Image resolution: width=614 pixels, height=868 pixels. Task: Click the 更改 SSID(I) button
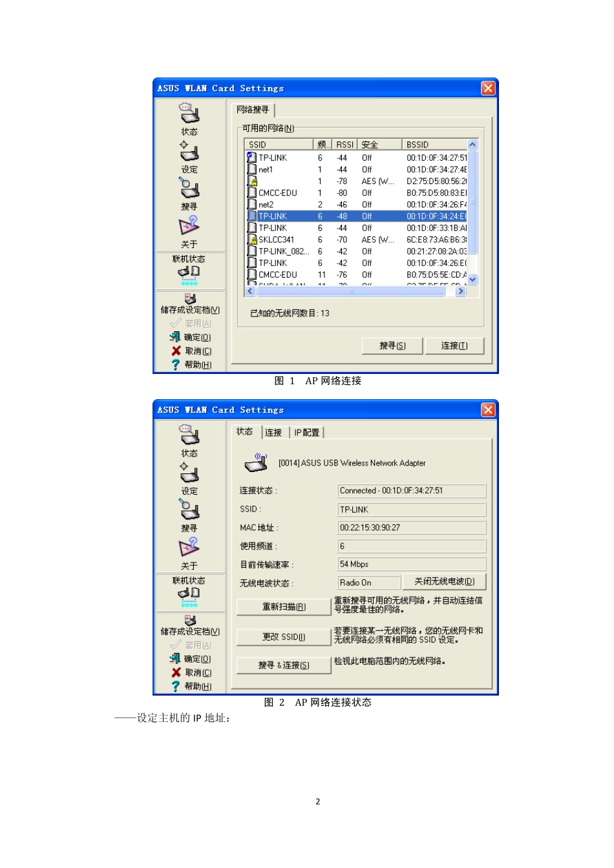click(x=284, y=637)
